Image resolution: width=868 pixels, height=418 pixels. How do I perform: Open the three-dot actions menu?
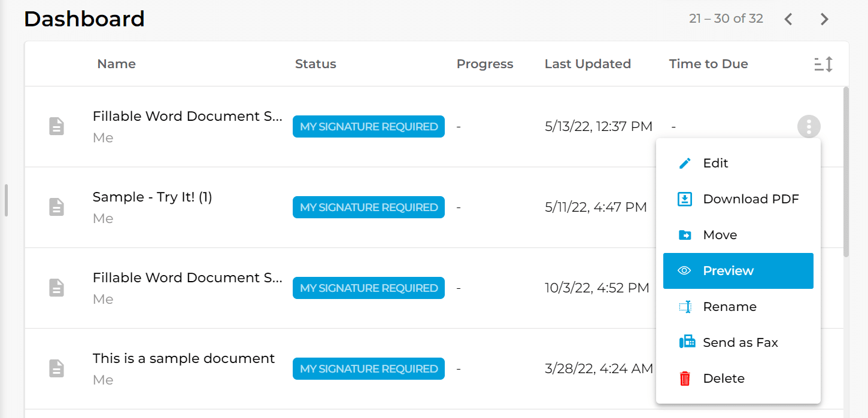(x=809, y=126)
